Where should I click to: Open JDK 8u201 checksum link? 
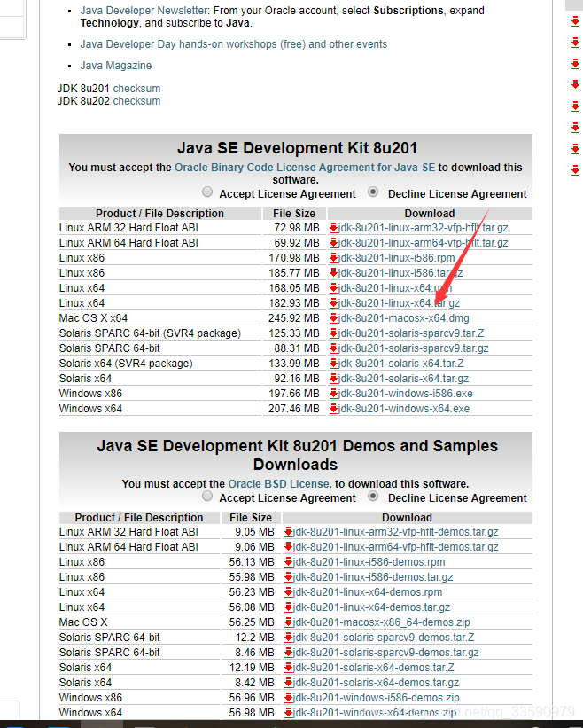(x=136, y=88)
